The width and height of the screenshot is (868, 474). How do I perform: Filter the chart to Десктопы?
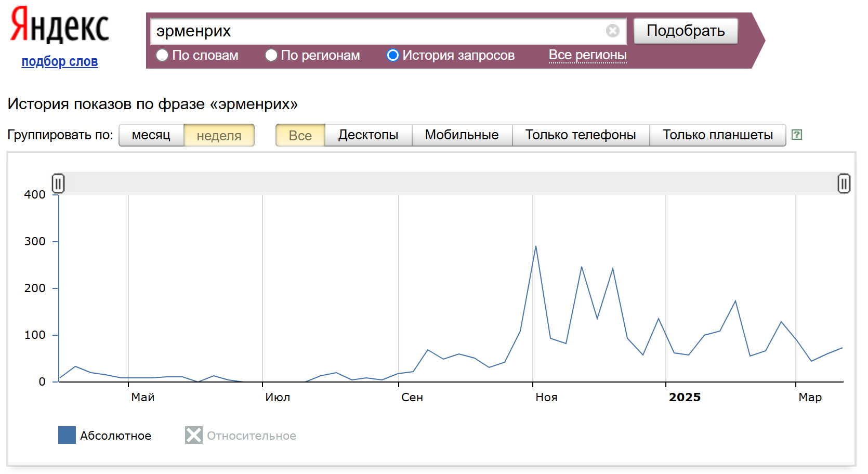point(368,135)
